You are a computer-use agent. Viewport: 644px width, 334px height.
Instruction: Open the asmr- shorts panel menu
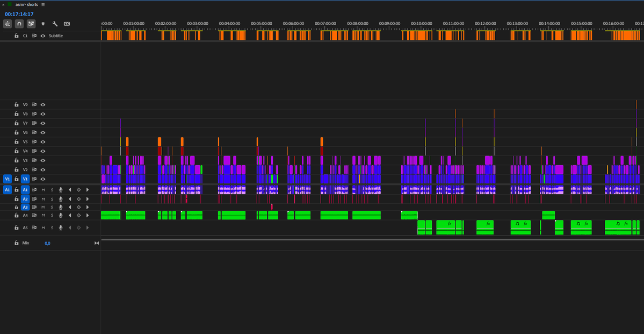(x=43, y=4)
